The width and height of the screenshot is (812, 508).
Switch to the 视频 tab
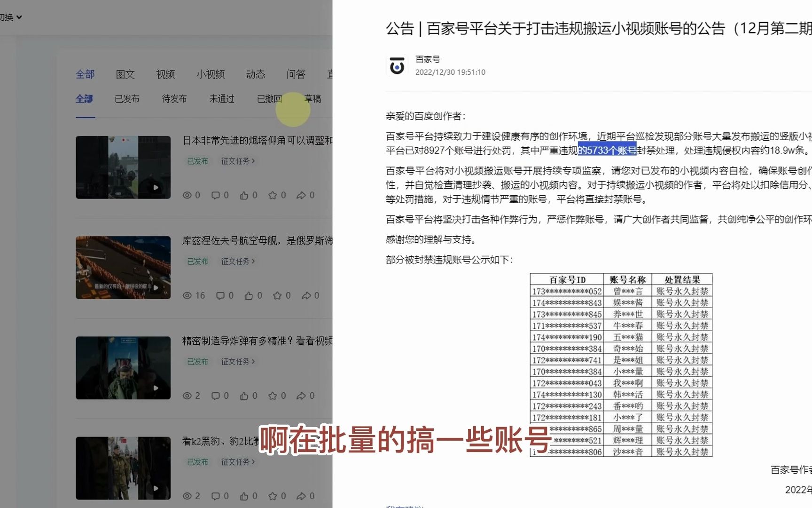[165, 74]
